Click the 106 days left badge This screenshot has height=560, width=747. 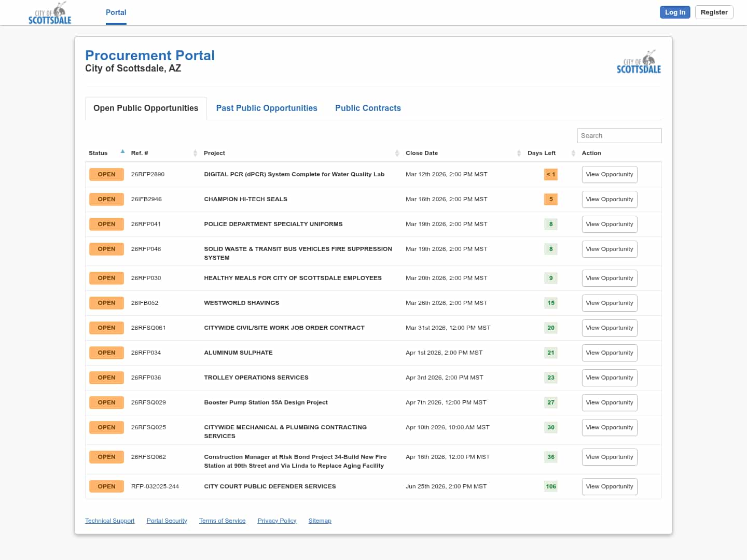point(550,486)
